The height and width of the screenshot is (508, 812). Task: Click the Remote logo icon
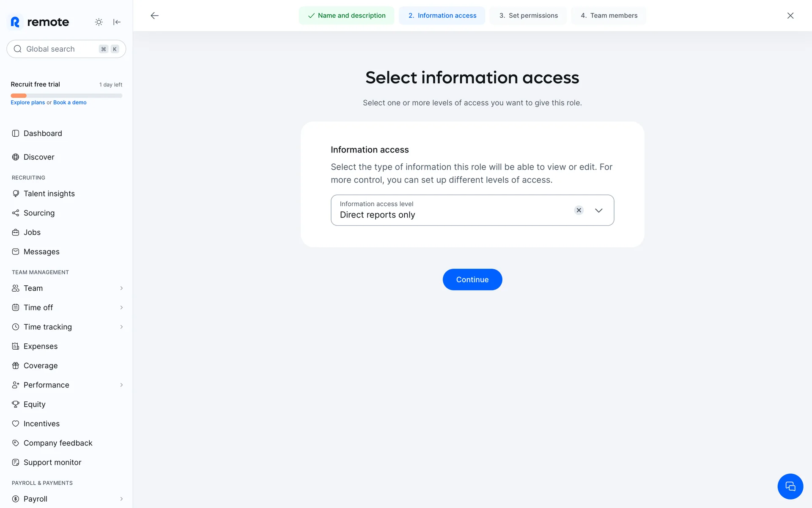[x=15, y=22]
